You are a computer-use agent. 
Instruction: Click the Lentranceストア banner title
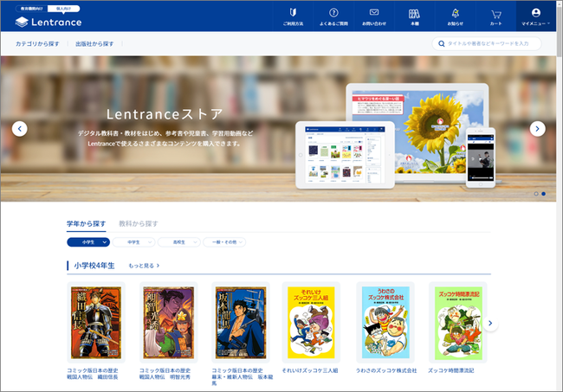165,114
